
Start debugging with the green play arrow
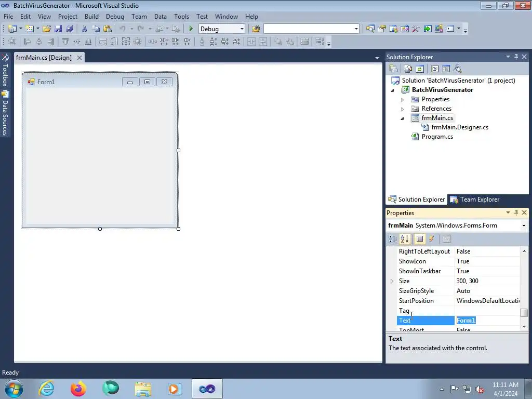click(x=191, y=29)
